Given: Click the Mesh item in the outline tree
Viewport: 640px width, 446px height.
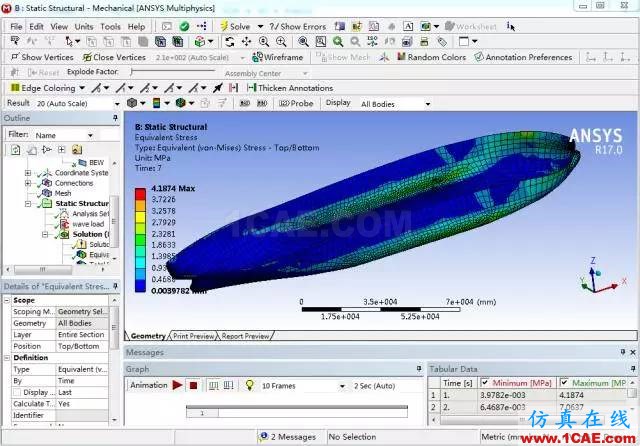Looking at the screenshot, I should pyautogui.click(x=63, y=193).
